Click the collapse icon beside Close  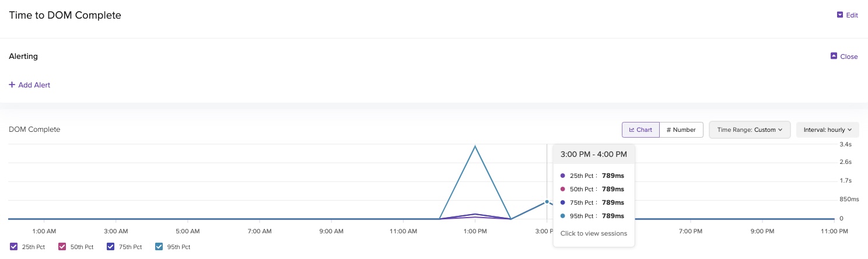pos(834,56)
